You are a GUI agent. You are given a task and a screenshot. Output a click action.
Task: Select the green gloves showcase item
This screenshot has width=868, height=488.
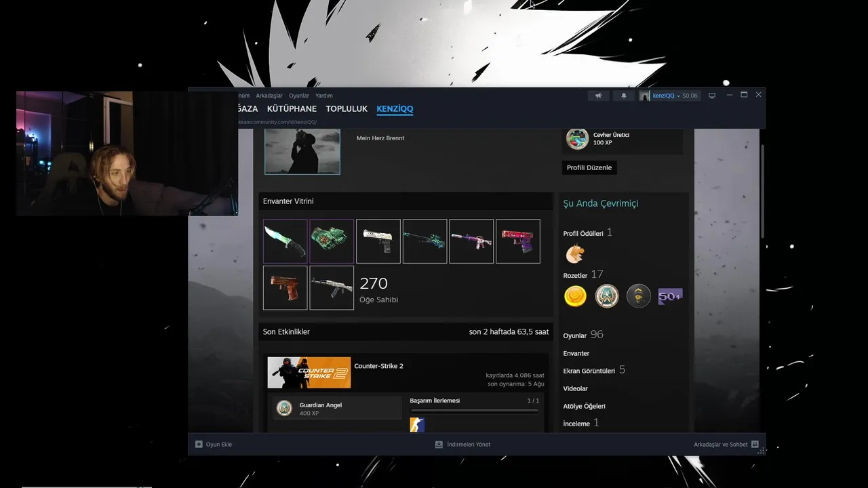(x=332, y=241)
